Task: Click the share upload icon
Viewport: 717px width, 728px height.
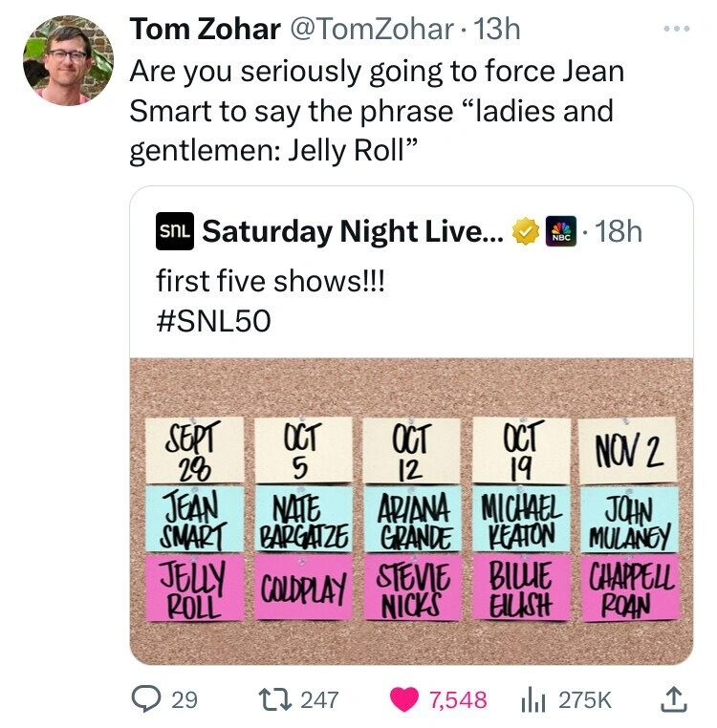Action: 675,699
